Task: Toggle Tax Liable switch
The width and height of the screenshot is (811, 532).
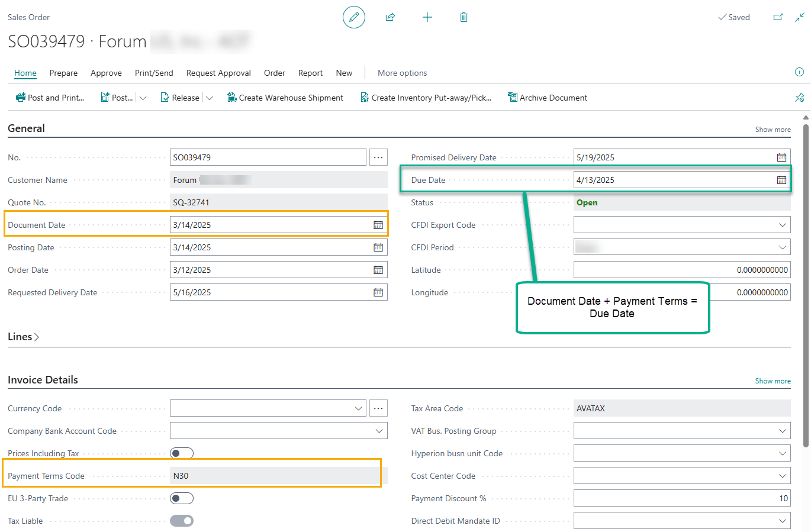Action: pos(182,521)
